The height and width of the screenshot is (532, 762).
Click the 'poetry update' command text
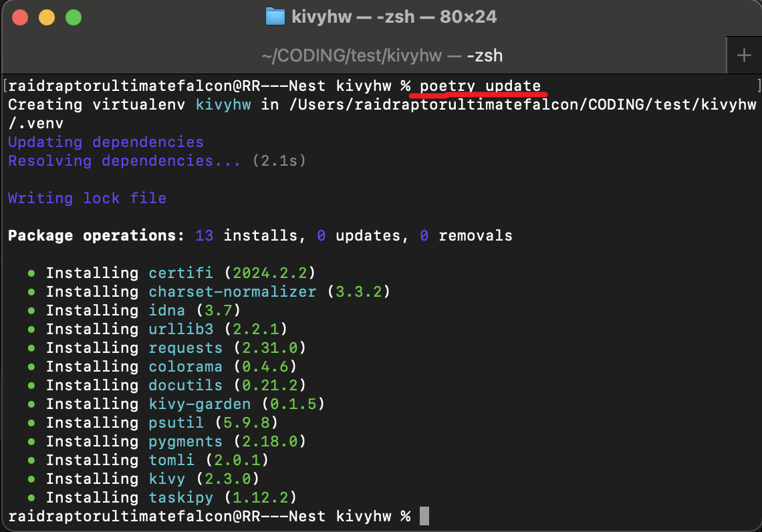[x=480, y=86]
